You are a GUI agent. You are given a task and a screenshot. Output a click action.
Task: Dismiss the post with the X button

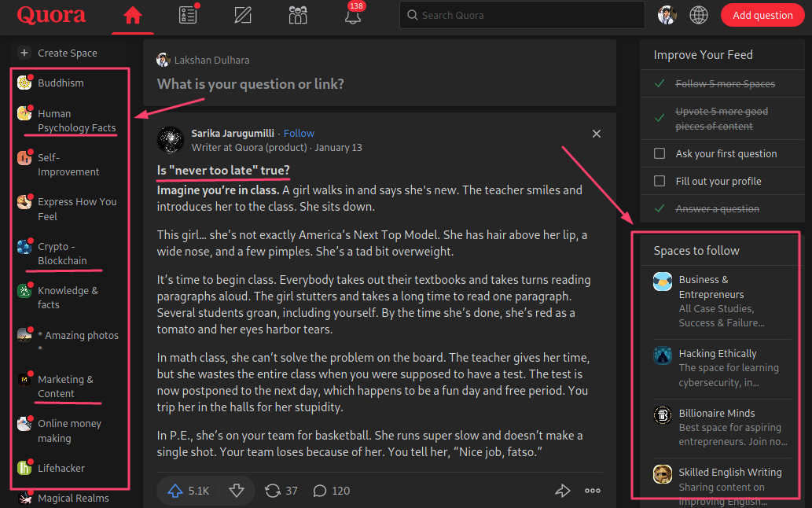pos(597,134)
